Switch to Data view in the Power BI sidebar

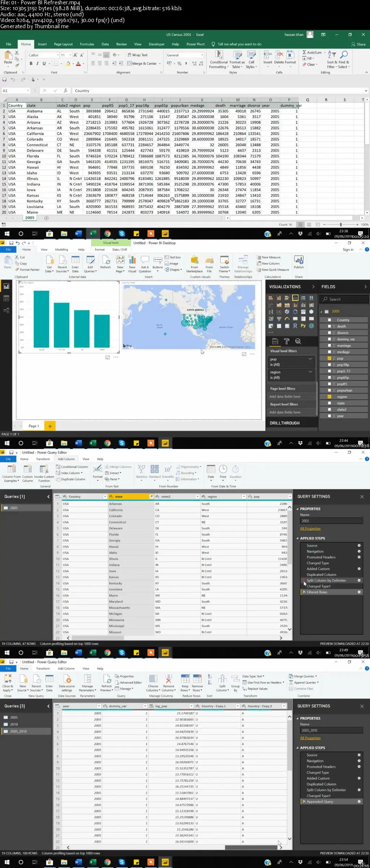[6, 298]
